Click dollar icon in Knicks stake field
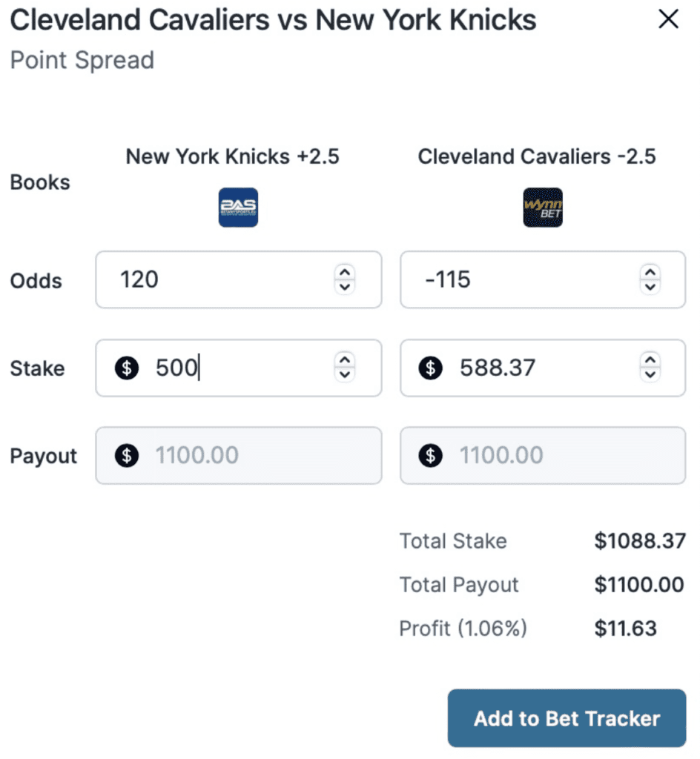700x759 pixels. [127, 368]
